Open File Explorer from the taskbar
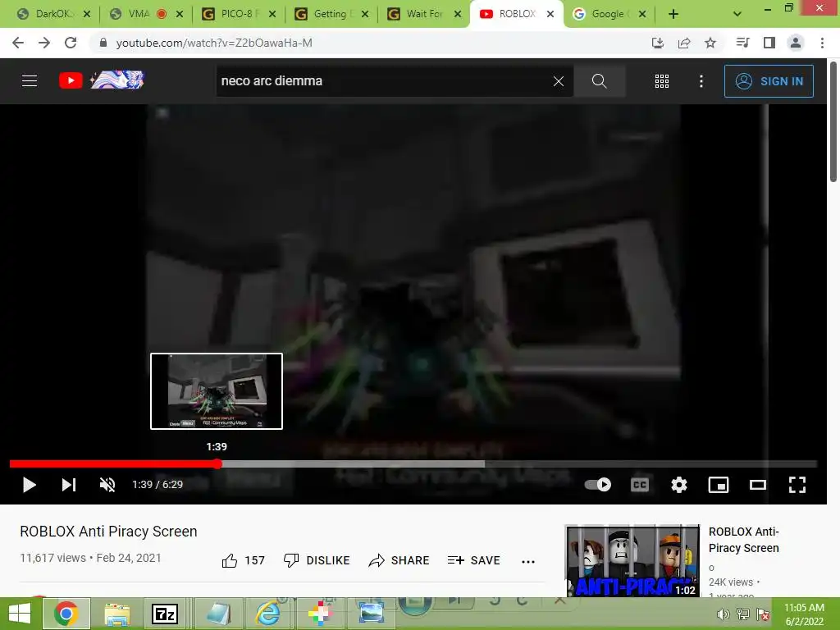840x630 pixels. (x=116, y=614)
